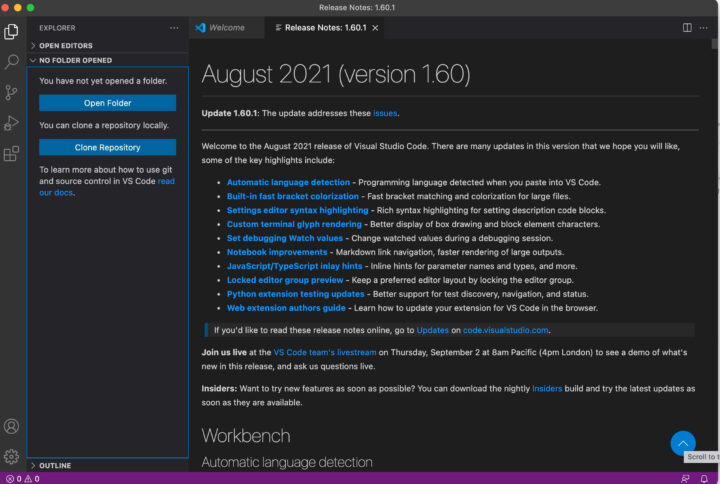The width and height of the screenshot is (720, 484).
Task: Click the feedback icon in status bar
Action: pos(685,479)
